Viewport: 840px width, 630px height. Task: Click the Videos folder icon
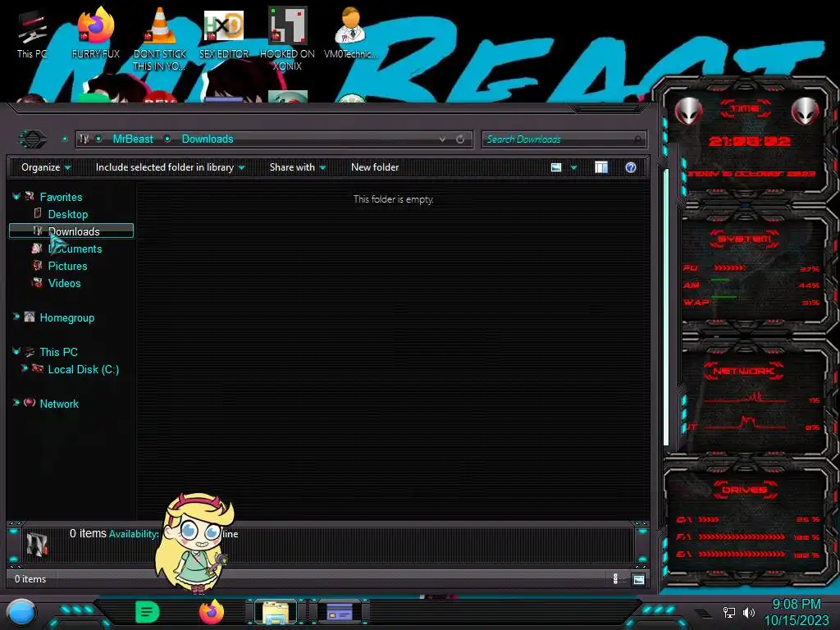click(x=37, y=282)
